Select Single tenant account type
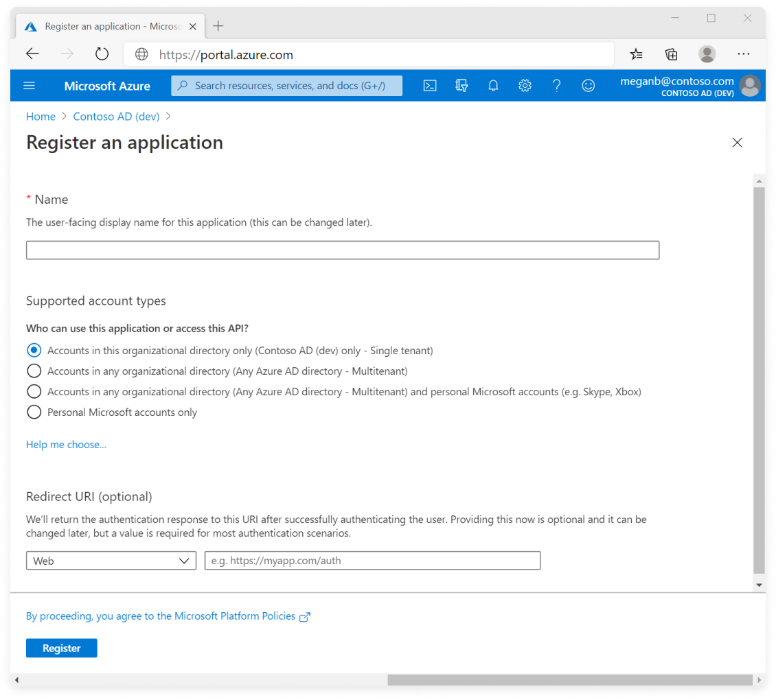Image resolution: width=776 pixels, height=700 pixels. coord(34,350)
